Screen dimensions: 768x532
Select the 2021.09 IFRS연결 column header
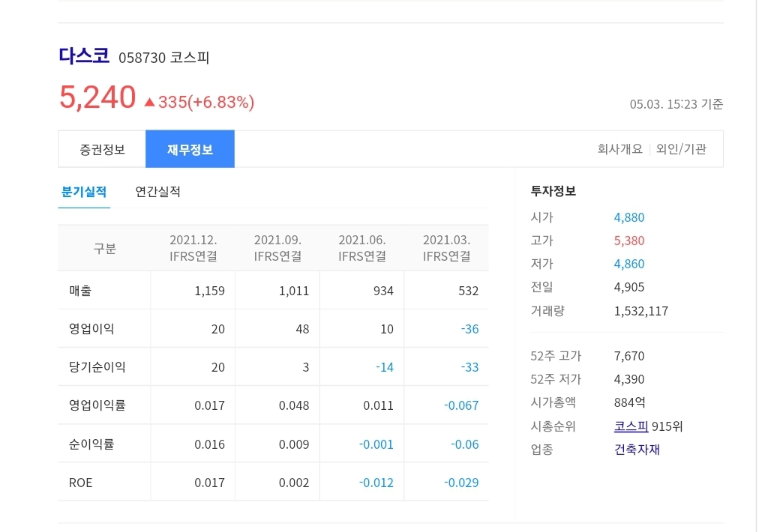coord(276,247)
